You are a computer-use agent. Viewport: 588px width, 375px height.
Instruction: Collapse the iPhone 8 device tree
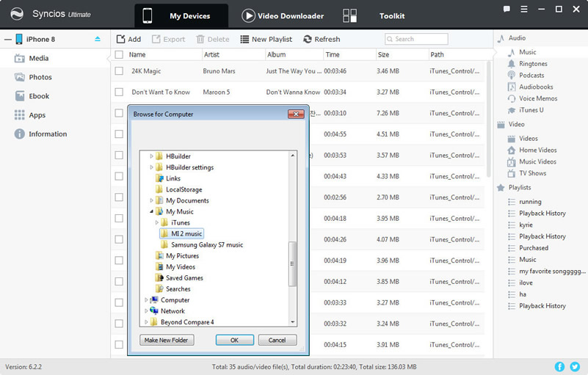[8, 40]
